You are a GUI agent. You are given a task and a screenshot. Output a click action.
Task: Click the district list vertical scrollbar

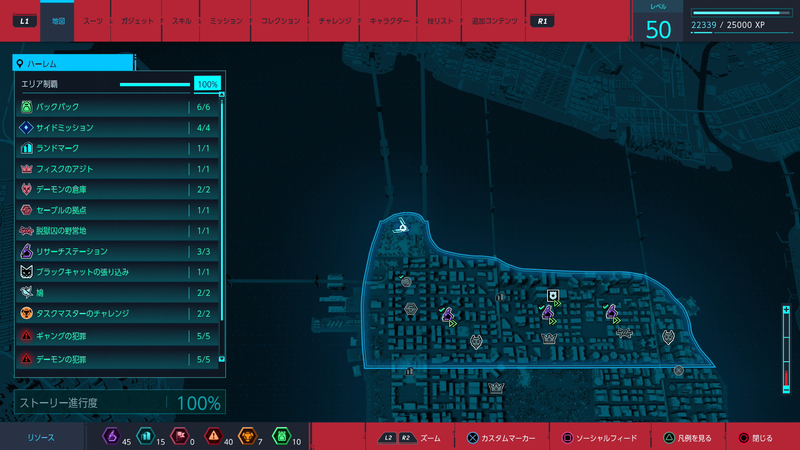pos(221,210)
